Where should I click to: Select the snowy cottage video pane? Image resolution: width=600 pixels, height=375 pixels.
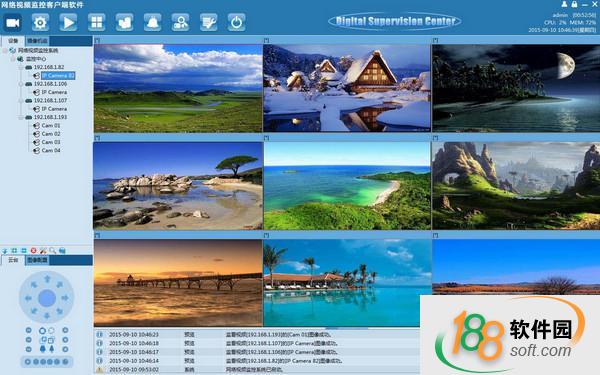tap(347, 88)
